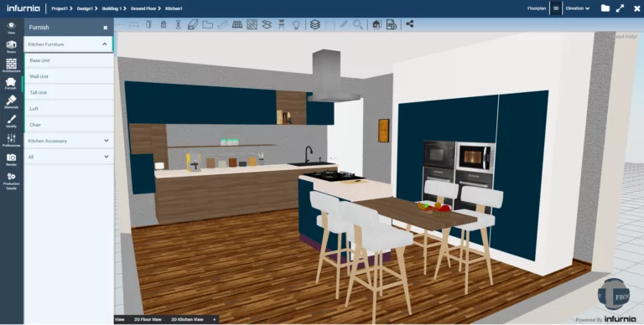Viewport: 644px width, 325px height.
Task: Expand the Kitchen Accessory section
Action: 69,141
